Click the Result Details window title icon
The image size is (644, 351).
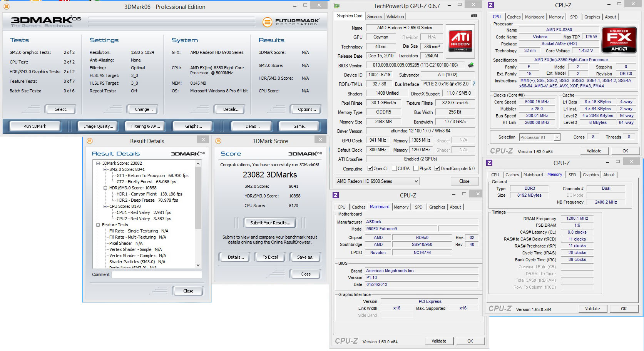[x=90, y=141]
